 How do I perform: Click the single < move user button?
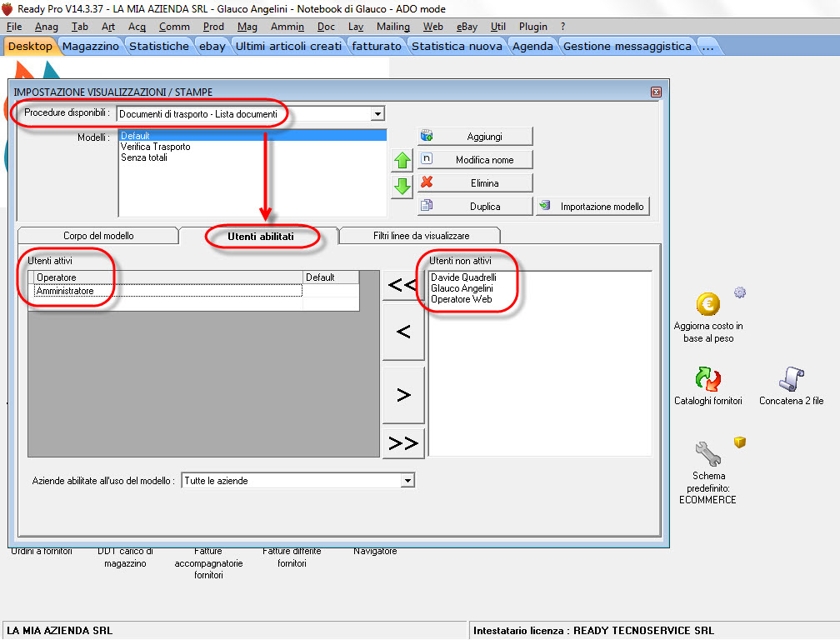pyautogui.click(x=403, y=331)
